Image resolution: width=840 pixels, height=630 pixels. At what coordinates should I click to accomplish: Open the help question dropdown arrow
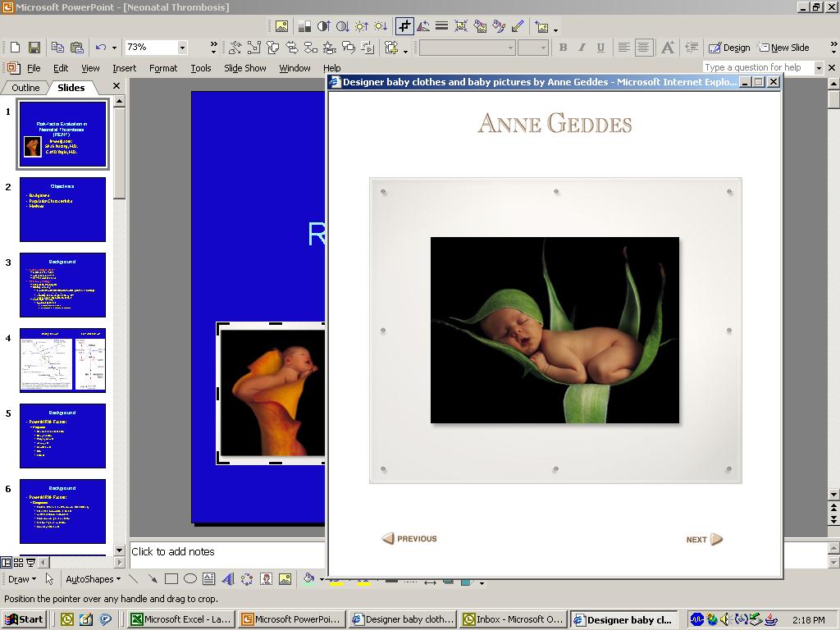(x=819, y=67)
